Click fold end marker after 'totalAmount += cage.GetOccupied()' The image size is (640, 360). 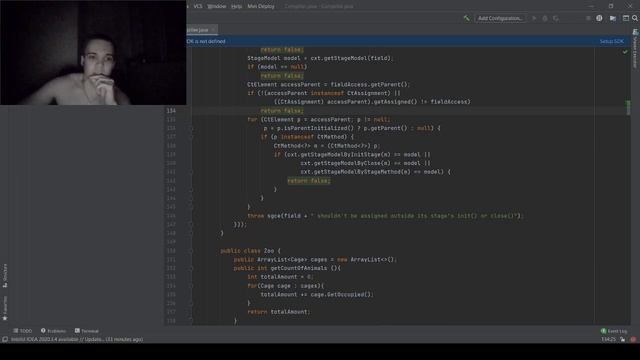click(191, 303)
